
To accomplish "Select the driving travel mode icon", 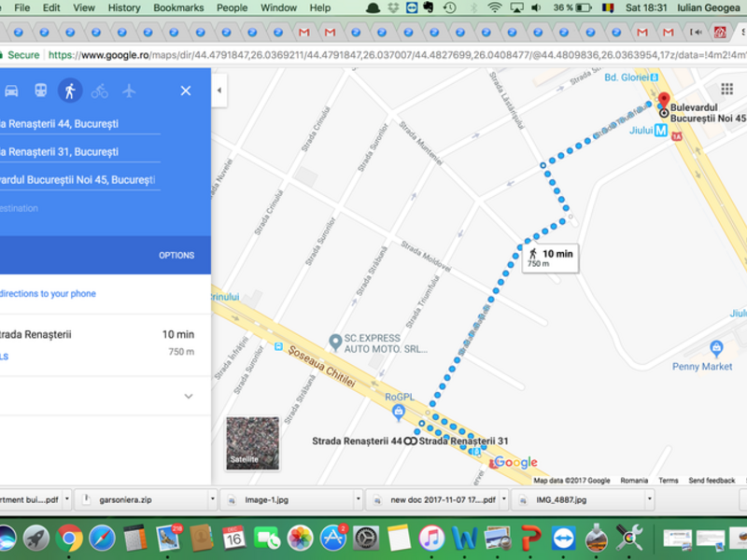I will click(11, 91).
